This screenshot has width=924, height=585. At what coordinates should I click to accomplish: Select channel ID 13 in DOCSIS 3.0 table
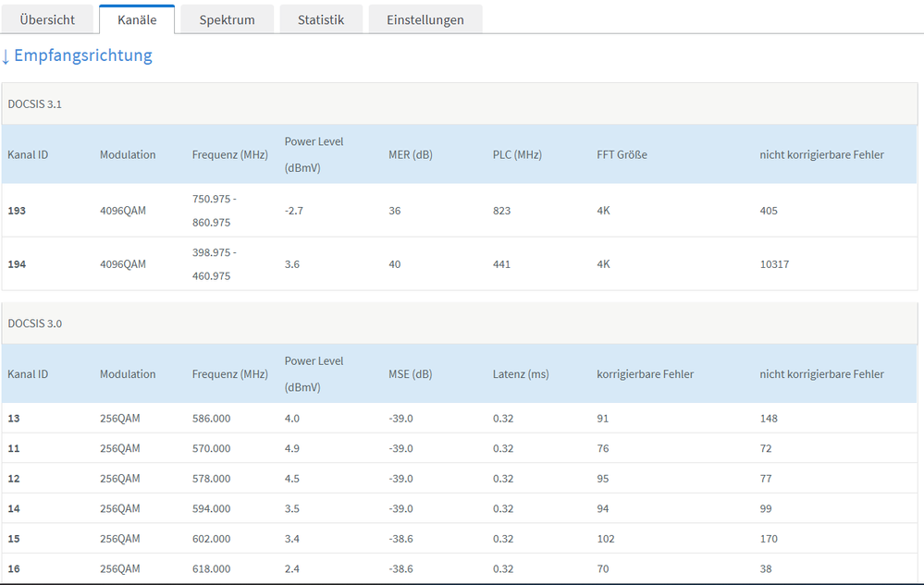coord(14,419)
